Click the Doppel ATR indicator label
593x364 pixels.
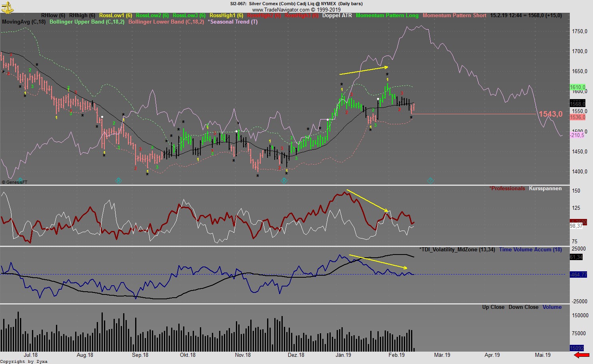click(337, 16)
